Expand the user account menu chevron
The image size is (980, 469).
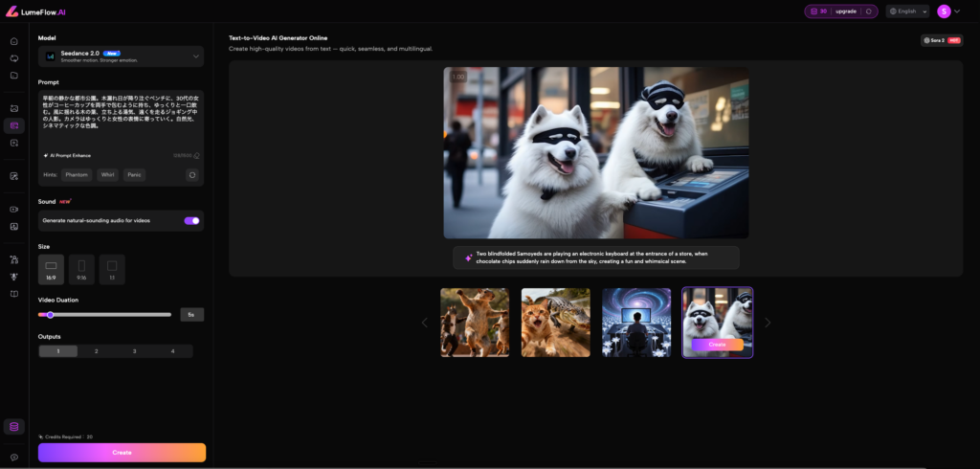click(x=957, y=11)
